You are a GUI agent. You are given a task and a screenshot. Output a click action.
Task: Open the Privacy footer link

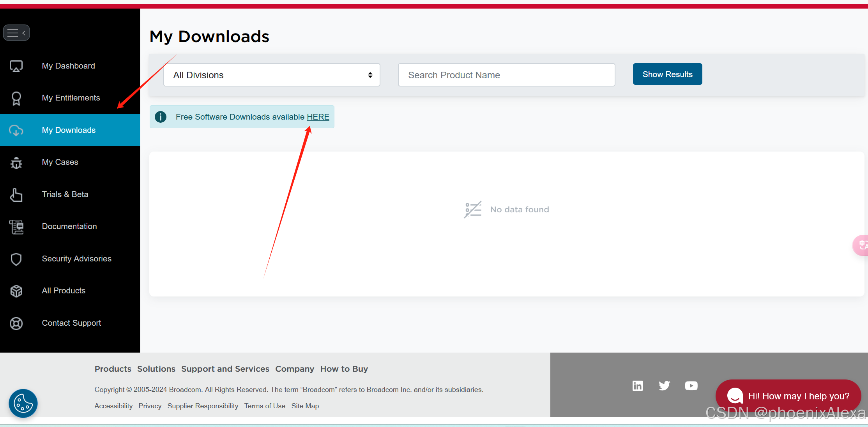point(150,406)
